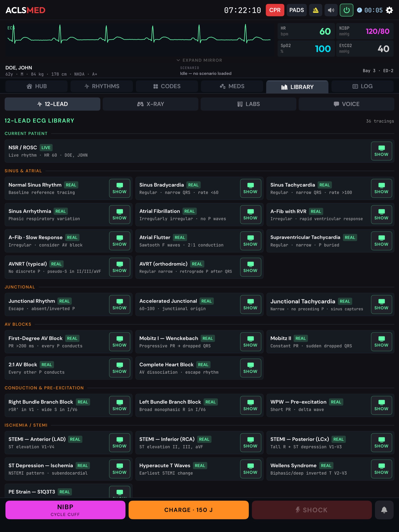Show the live NSR / ROSC tracing
This screenshot has width=399, height=532.
click(x=381, y=151)
